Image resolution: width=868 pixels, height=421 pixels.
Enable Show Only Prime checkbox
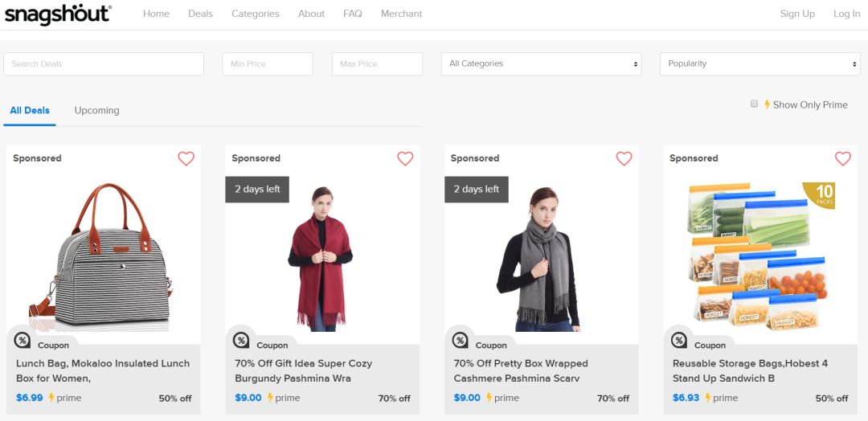[754, 104]
